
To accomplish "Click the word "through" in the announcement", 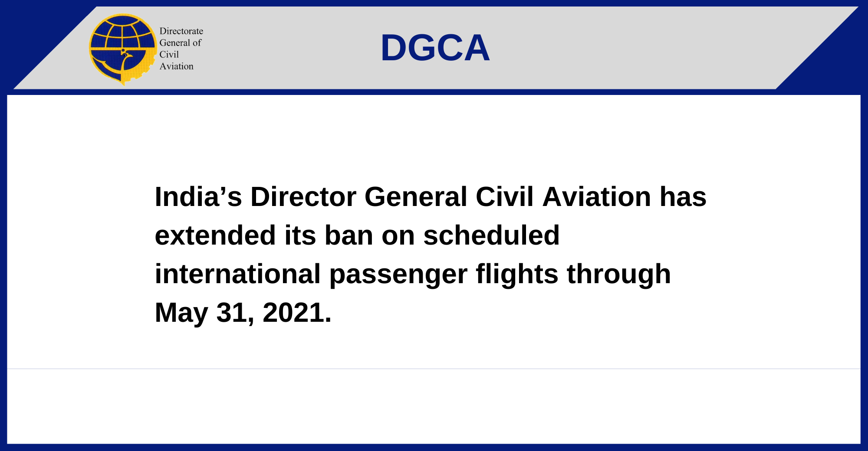I will (x=618, y=274).
